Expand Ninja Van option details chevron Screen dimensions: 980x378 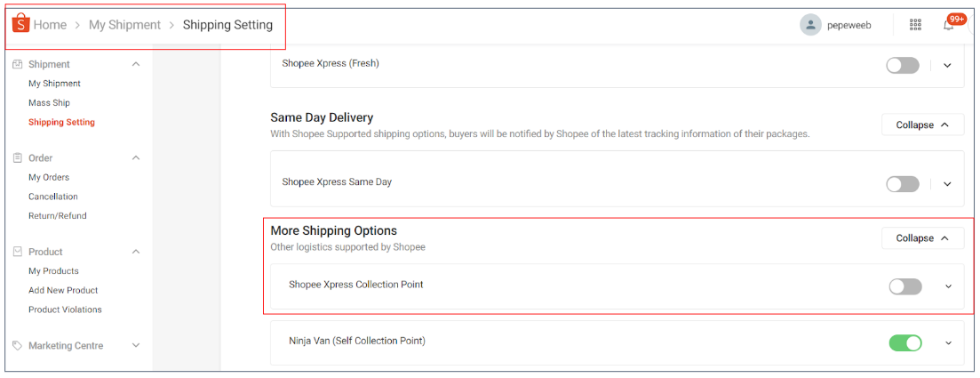pos(948,342)
